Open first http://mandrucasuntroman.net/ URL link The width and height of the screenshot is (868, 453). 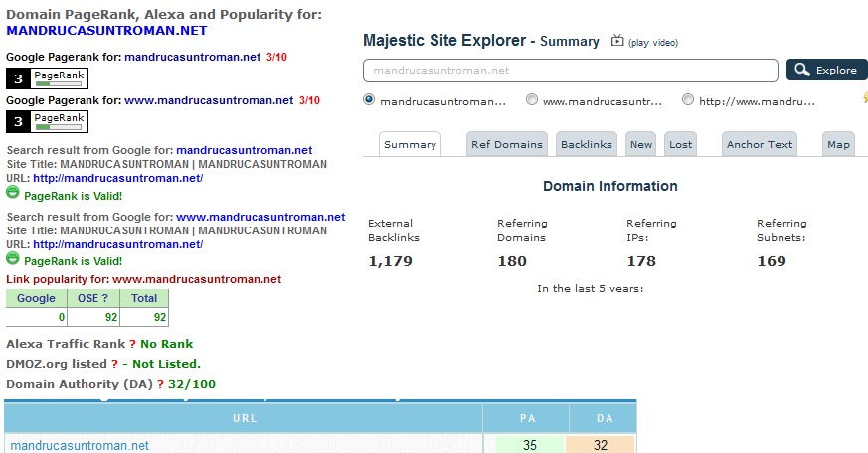[x=118, y=178]
